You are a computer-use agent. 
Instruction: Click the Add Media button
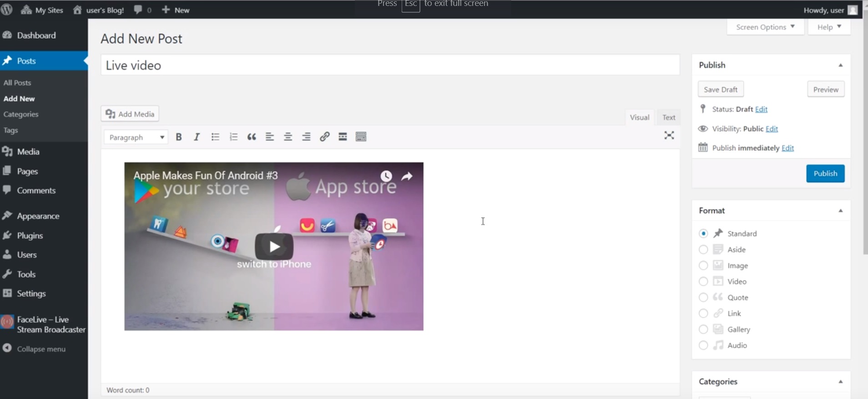(x=130, y=114)
